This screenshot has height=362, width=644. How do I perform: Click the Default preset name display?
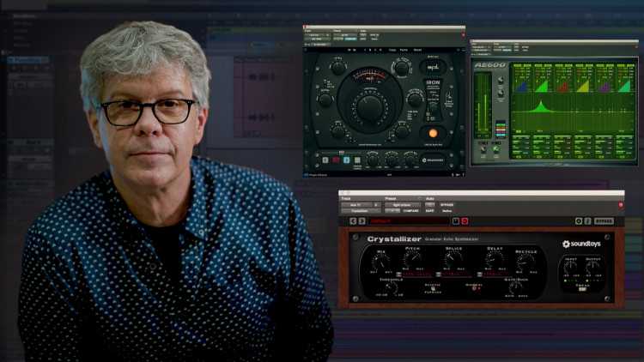click(x=409, y=221)
